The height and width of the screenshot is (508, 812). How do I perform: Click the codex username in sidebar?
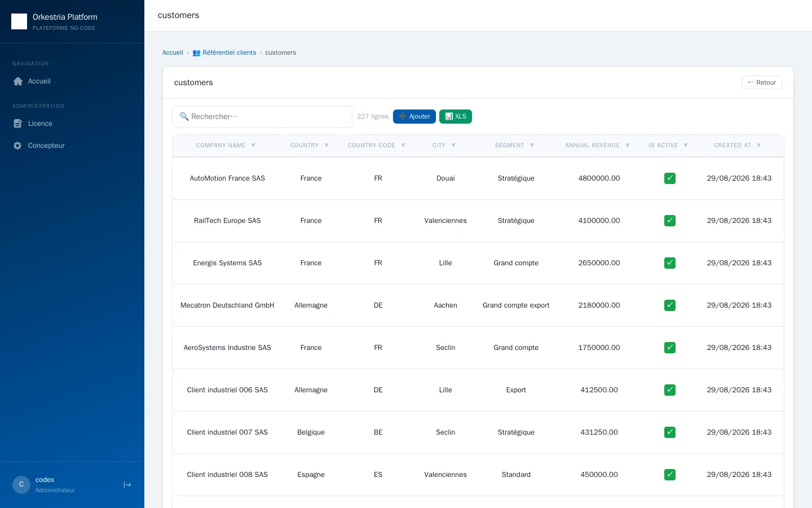point(45,480)
